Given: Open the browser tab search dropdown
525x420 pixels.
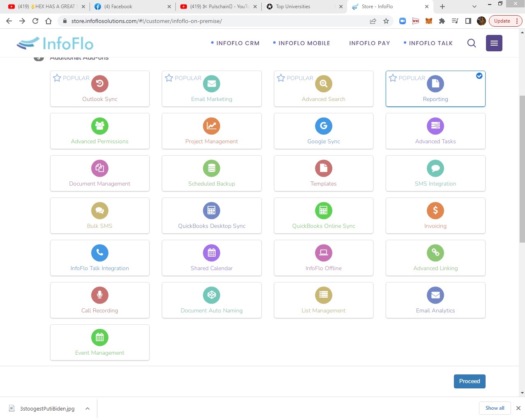Looking at the screenshot, I should (x=474, y=7).
